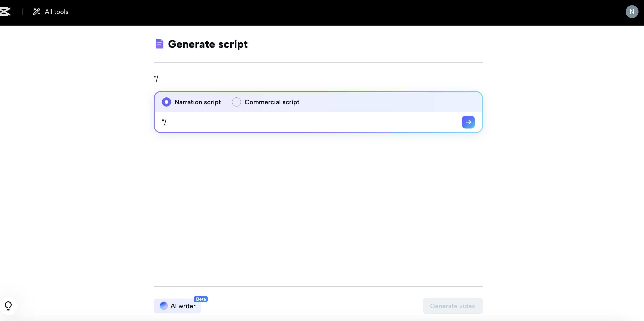Select the Narration script option
The image size is (644, 321).
pyautogui.click(x=166, y=102)
